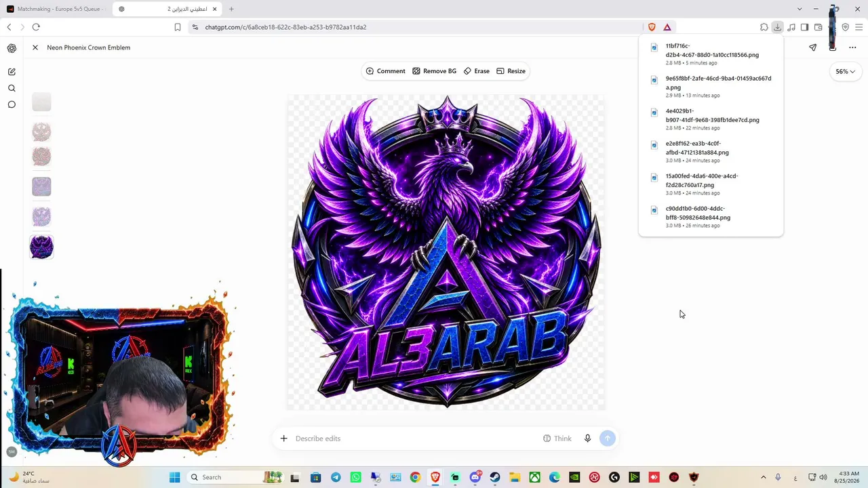Select the active ChatGPT Arabic-titled tab

(166, 9)
